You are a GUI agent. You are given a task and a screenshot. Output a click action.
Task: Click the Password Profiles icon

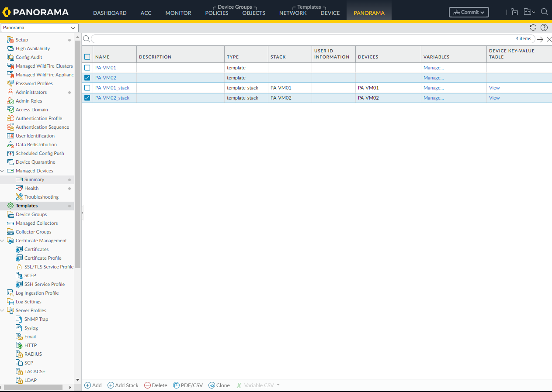tap(10, 83)
